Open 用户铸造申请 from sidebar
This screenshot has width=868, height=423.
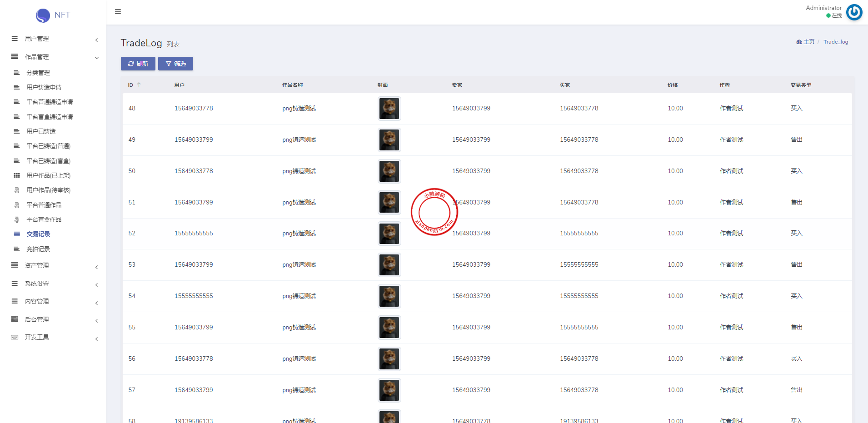pyautogui.click(x=44, y=87)
